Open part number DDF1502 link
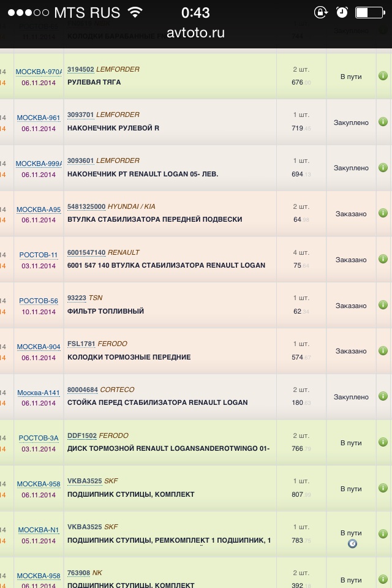Viewport: 392px width, 588px height. tap(81, 435)
